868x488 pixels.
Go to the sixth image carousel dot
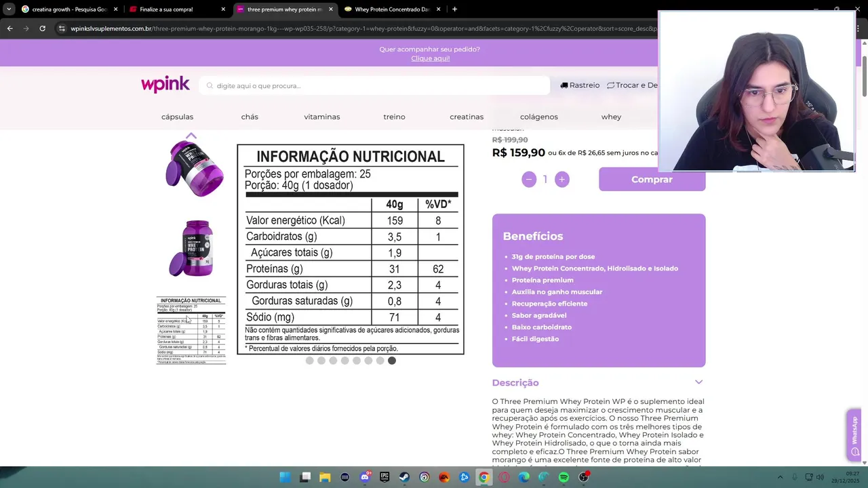tap(368, 361)
